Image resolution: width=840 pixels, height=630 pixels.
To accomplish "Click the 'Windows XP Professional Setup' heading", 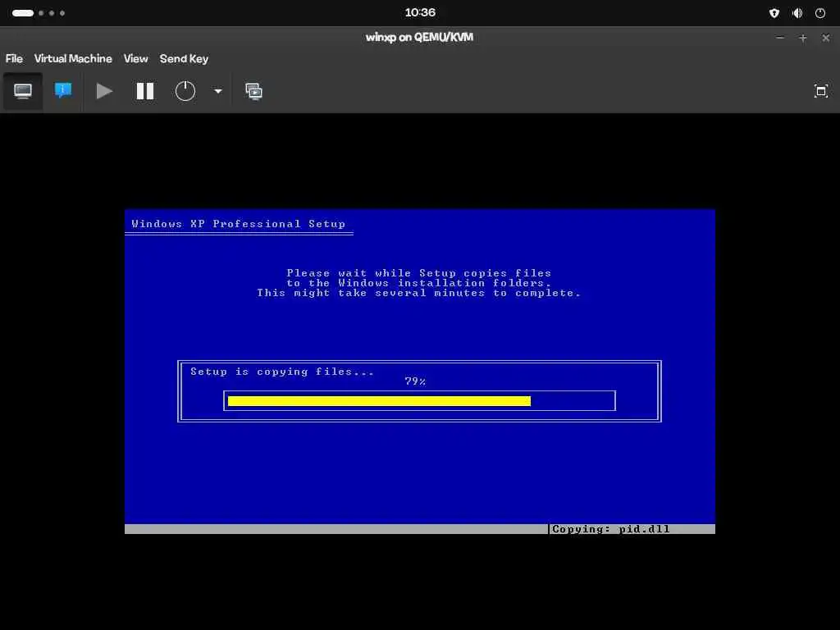I will click(x=239, y=224).
